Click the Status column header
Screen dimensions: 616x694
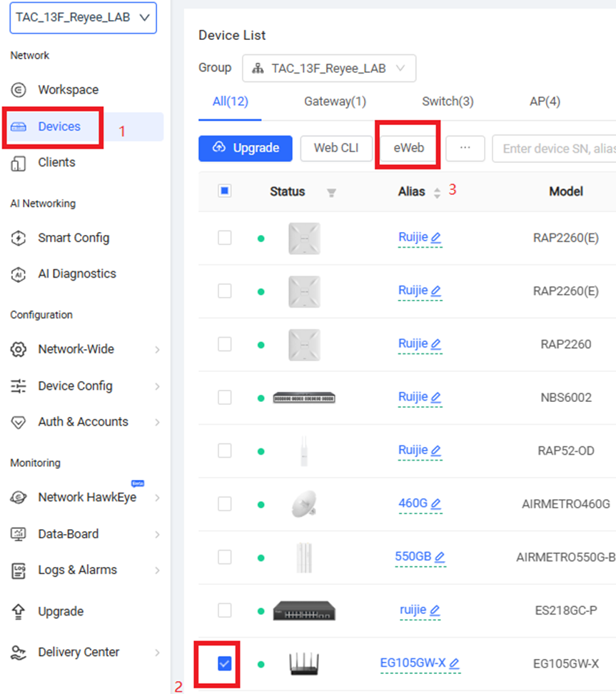[x=287, y=191]
